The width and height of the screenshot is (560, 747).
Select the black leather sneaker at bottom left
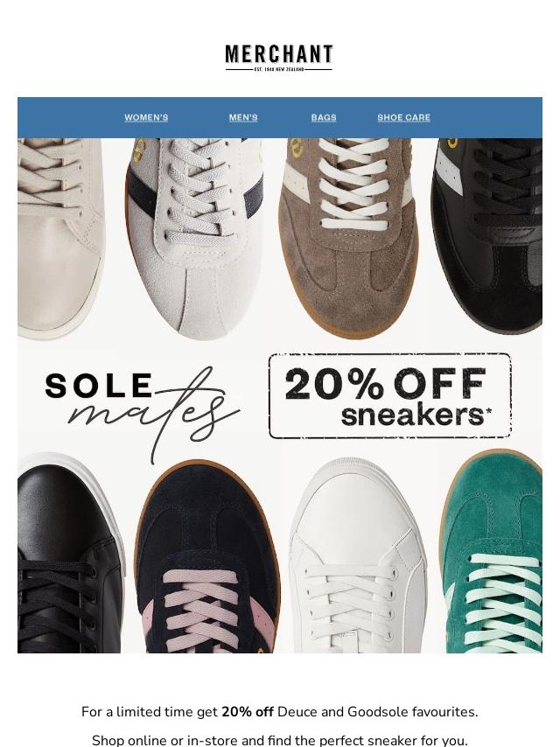[69, 554]
